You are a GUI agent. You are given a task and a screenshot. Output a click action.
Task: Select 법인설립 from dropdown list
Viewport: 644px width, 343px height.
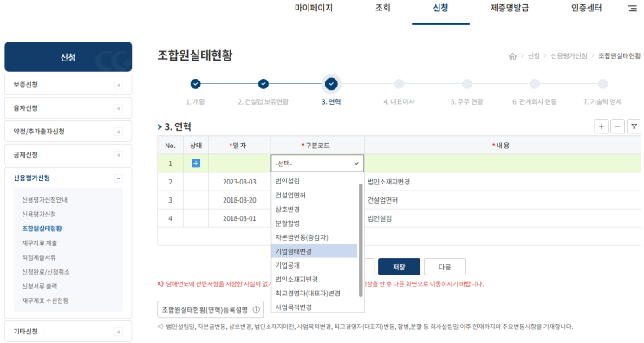pos(314,181)
